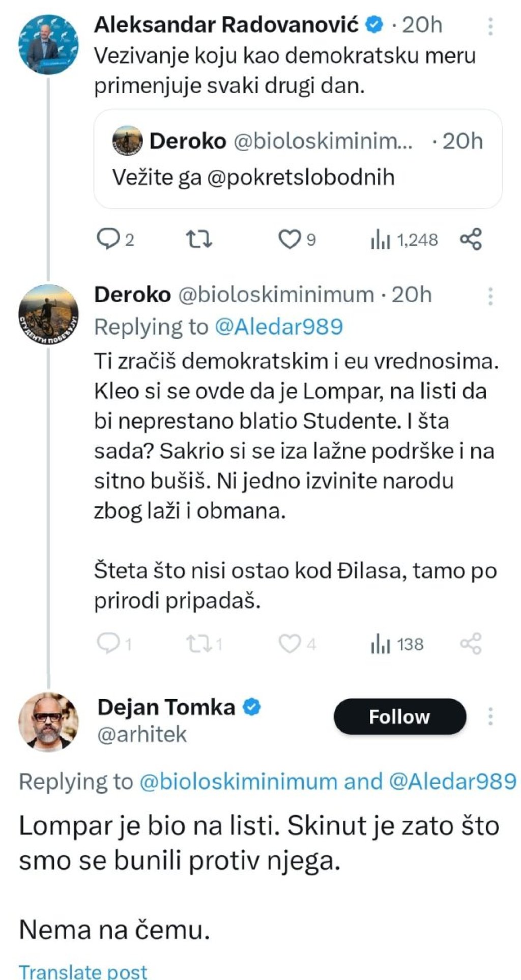Reply to Deroko's post with 1 reply
The height and width of the screenshot is (980, 521).
click(114, 644)
